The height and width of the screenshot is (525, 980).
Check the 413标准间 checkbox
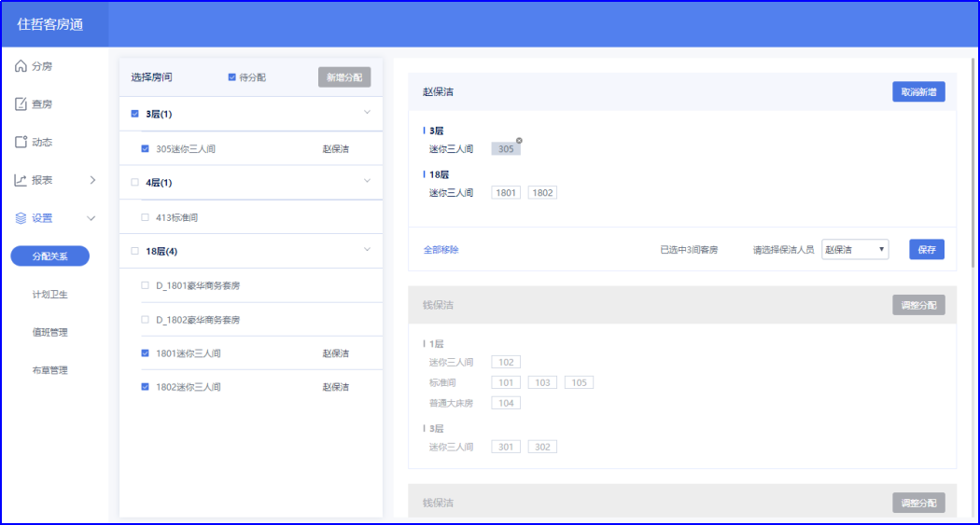point(145,217)
